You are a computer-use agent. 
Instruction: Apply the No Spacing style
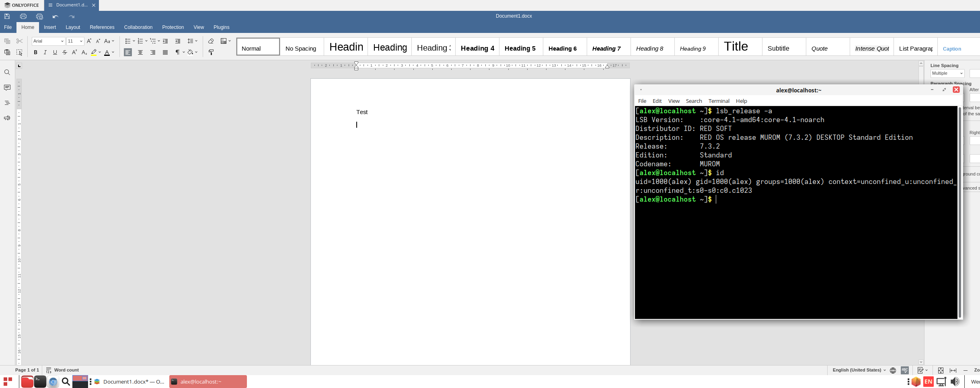tap(302, 47)
